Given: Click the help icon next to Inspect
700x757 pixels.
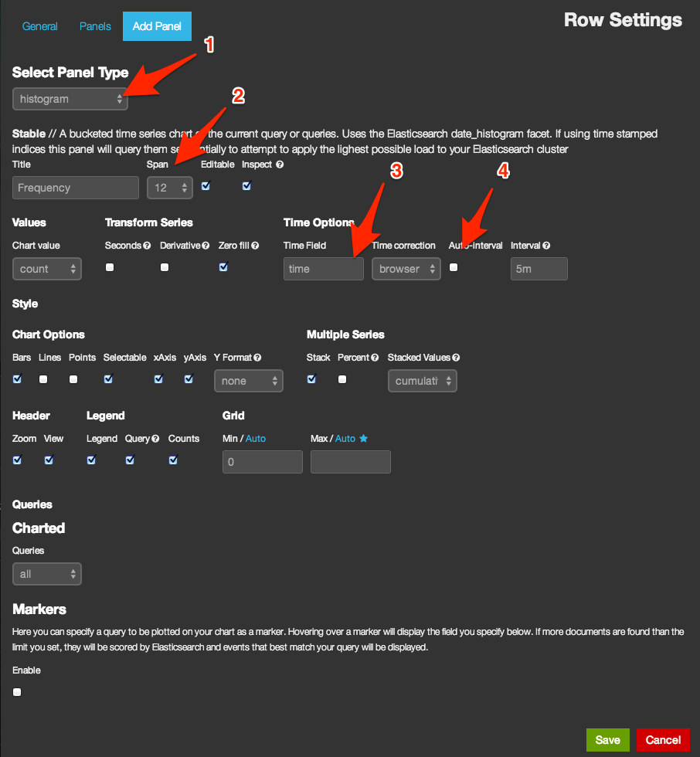Looking at the screenshot, I should click(x=280, y=165).
